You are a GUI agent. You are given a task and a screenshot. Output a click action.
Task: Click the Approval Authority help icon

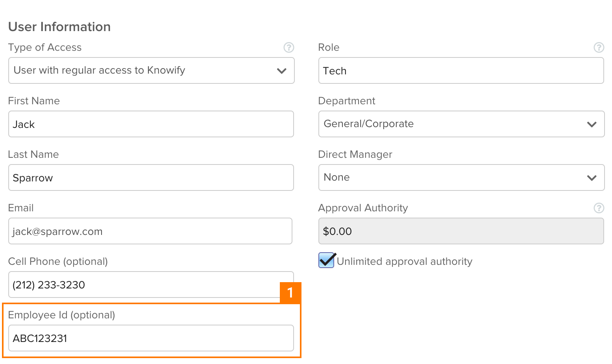point(599,208)
